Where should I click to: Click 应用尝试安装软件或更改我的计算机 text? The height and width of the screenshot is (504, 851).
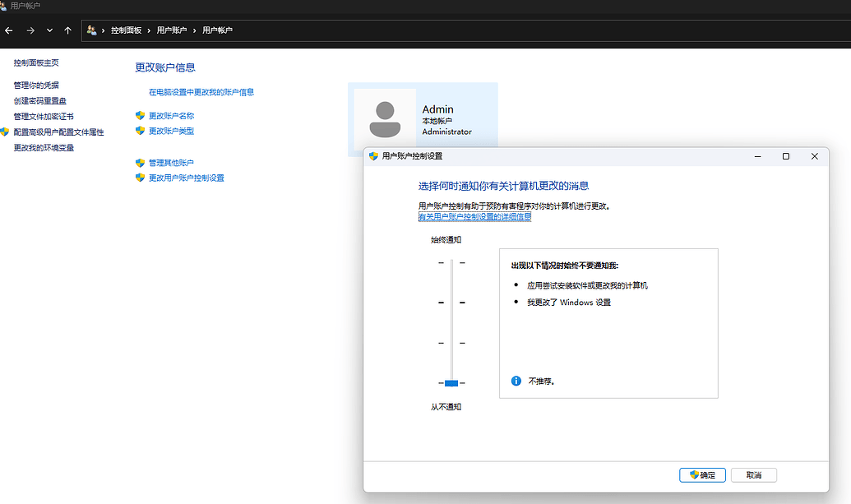tap(587, 285)
